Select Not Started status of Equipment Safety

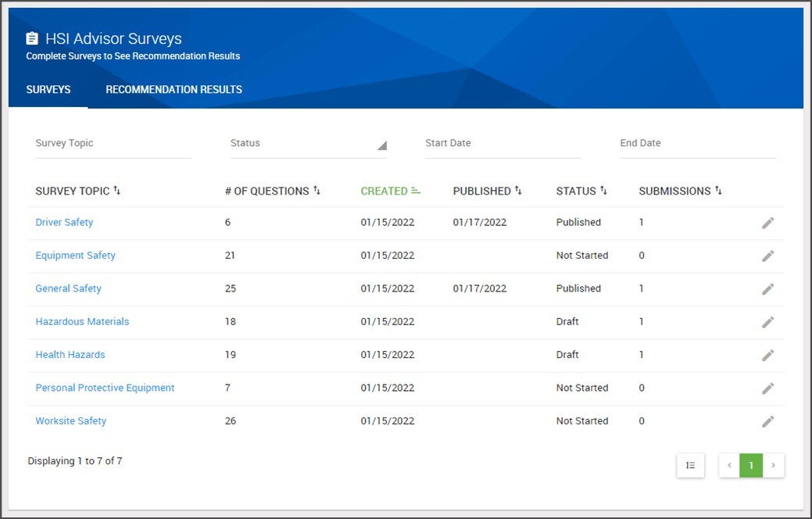tap(582, 256)
